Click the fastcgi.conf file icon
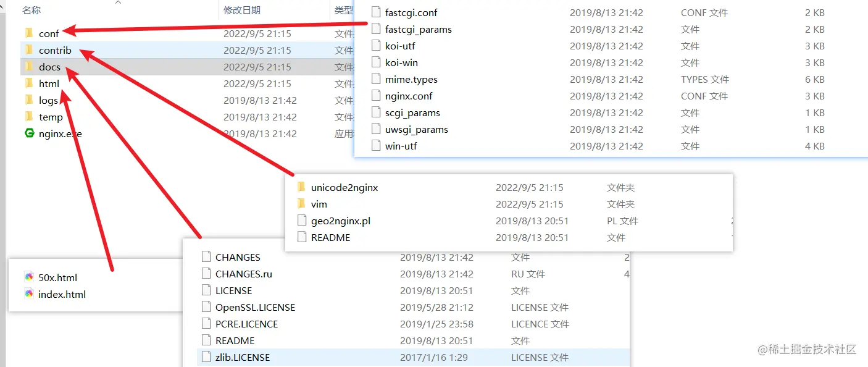 (x=375, y=12)
